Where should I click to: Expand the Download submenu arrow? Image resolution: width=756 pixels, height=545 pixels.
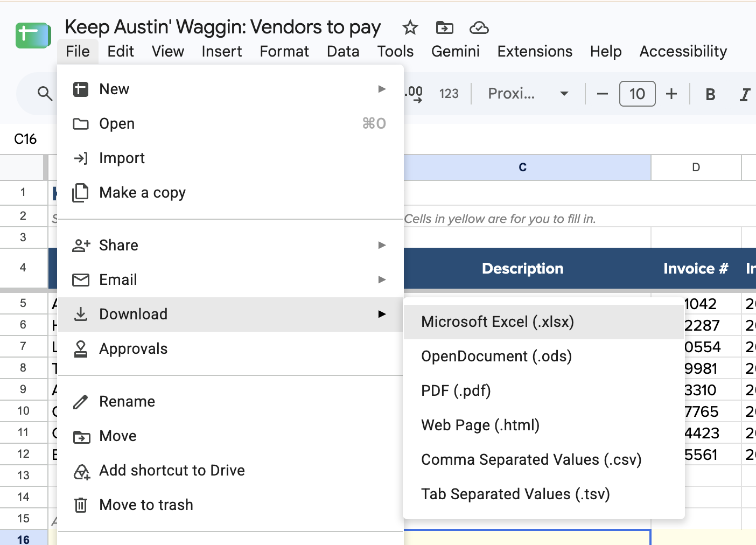coord(382,314)
